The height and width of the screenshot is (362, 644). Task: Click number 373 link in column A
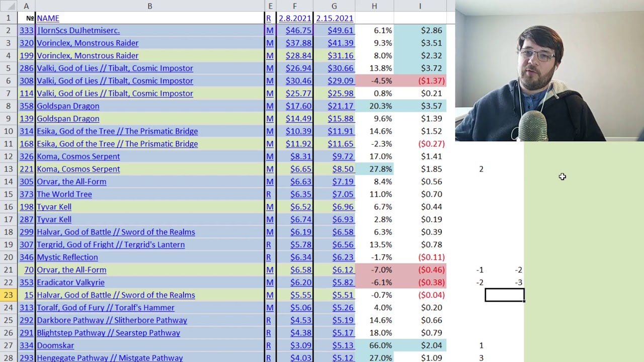tap(26, 194)
